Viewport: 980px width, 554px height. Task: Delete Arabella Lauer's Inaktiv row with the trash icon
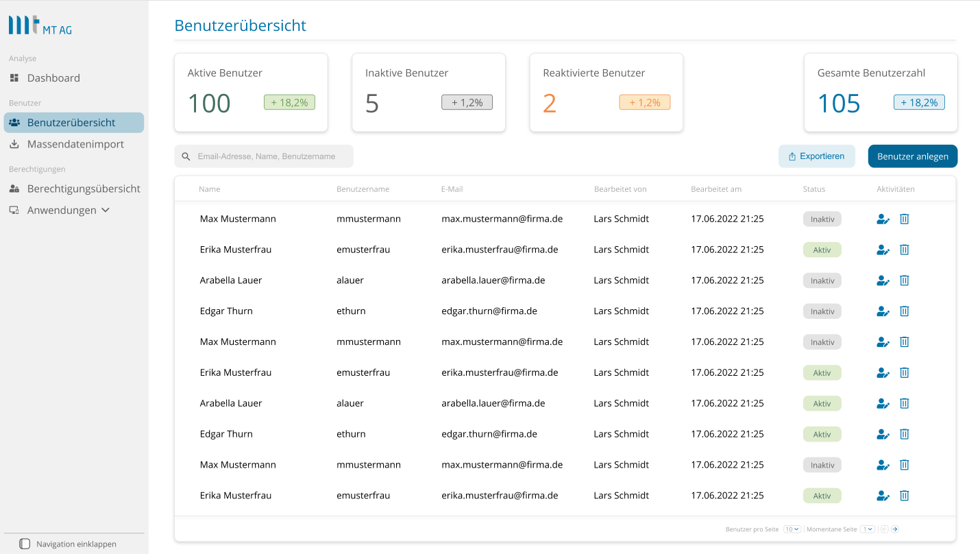point(904,280)
